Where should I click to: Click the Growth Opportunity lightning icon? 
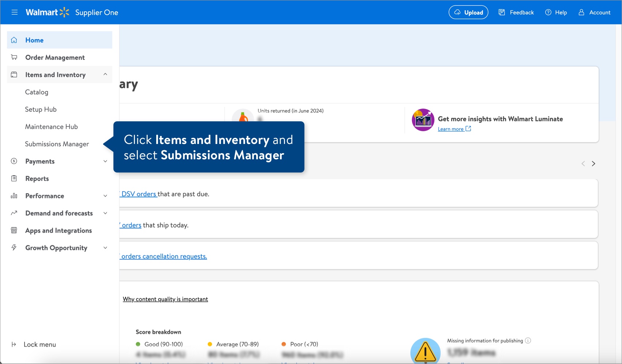pos(14,247)
